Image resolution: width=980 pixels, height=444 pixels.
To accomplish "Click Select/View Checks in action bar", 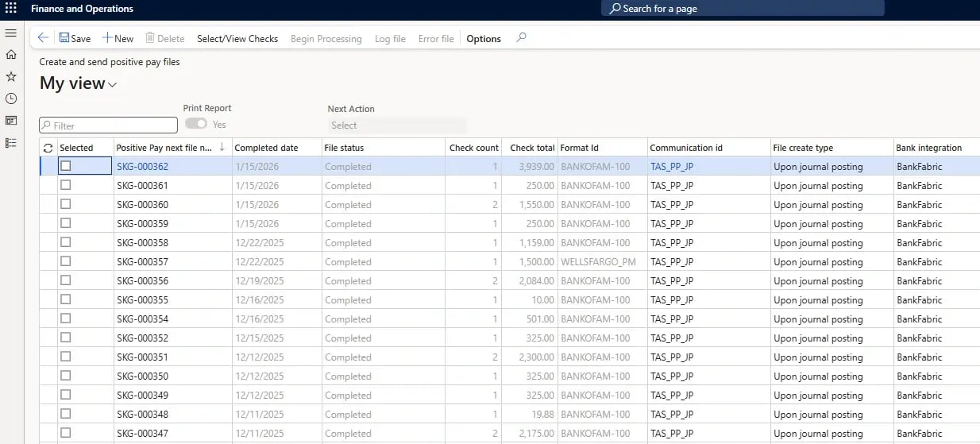I will point(237,38).
